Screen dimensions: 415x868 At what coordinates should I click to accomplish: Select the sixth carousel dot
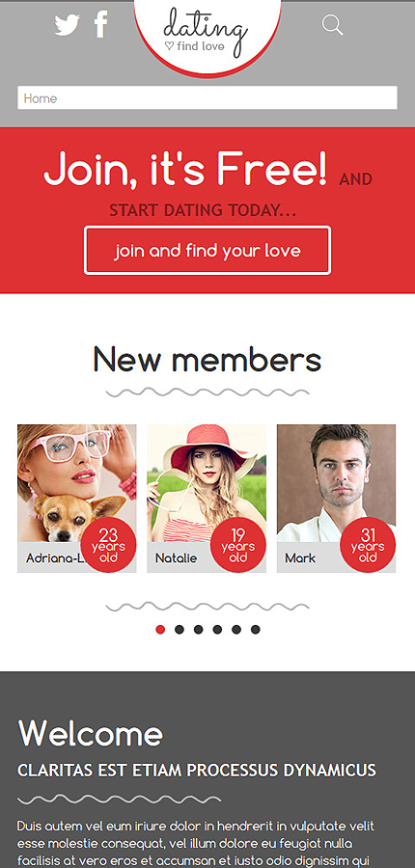(x=256, y=630)
